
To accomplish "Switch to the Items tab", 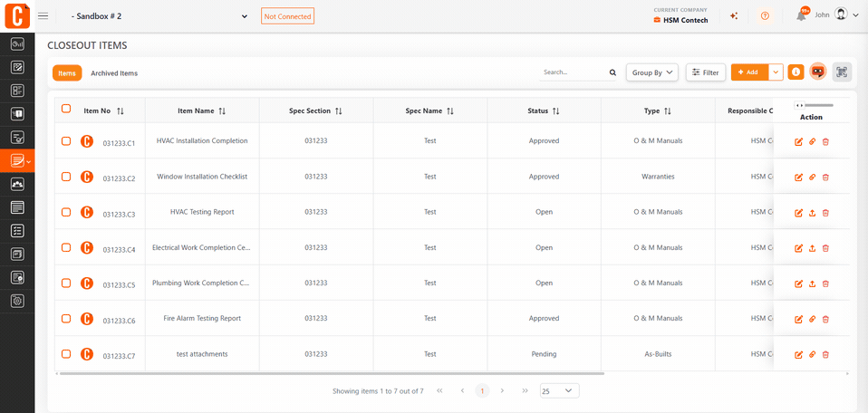I will 67,73.
